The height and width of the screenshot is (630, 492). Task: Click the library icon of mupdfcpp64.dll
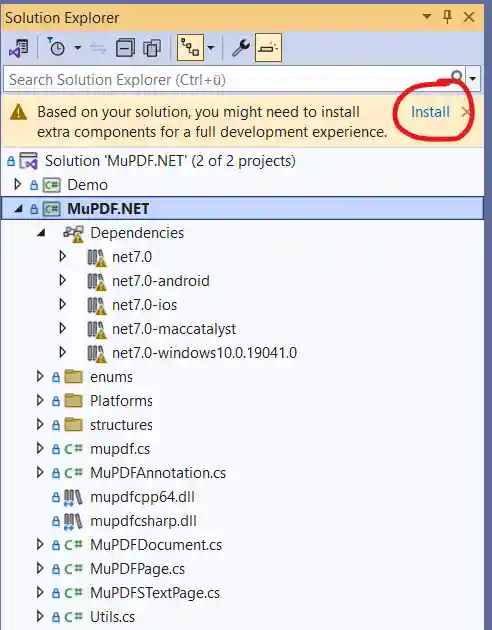[73, 498]
